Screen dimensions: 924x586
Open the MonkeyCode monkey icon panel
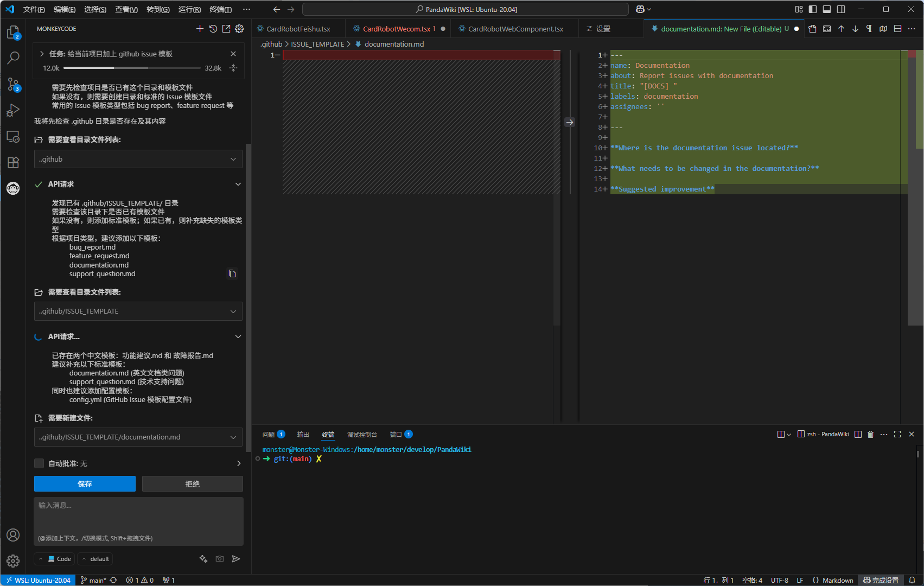(13, 188)
